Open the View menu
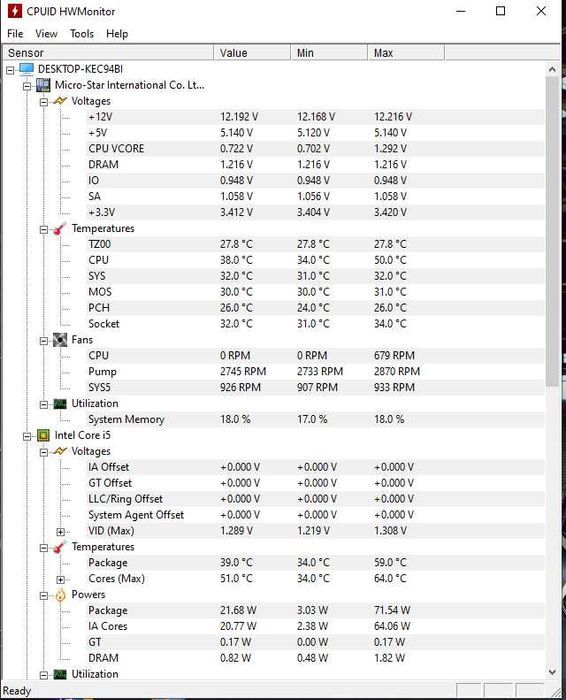The height and width of the screenshot is (700, 566). (x=46, y=33)
